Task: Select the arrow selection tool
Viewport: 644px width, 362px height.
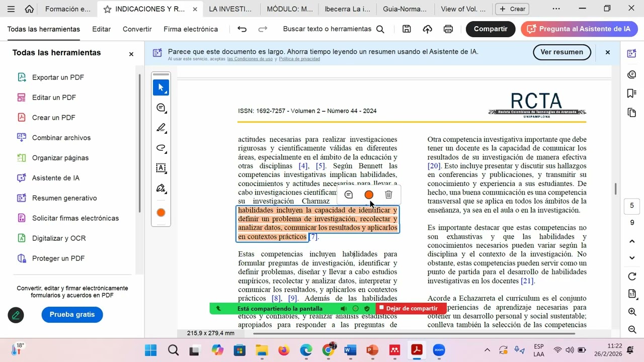Action: (x=161, y=87)
